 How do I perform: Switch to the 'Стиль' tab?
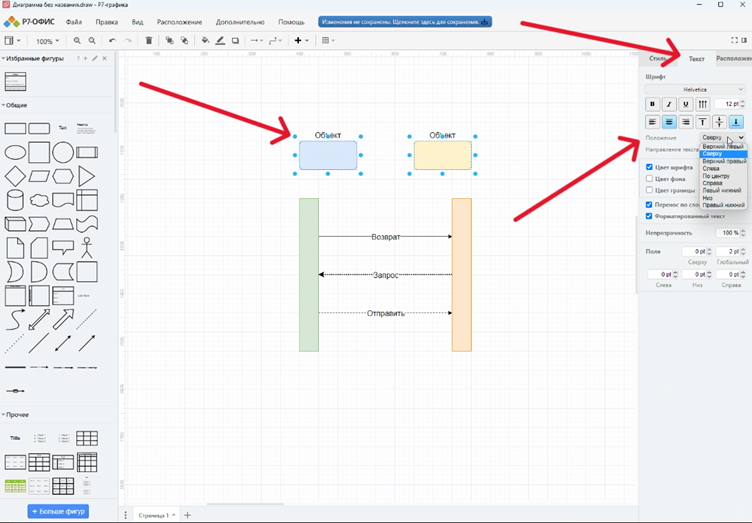click(658, 59)
